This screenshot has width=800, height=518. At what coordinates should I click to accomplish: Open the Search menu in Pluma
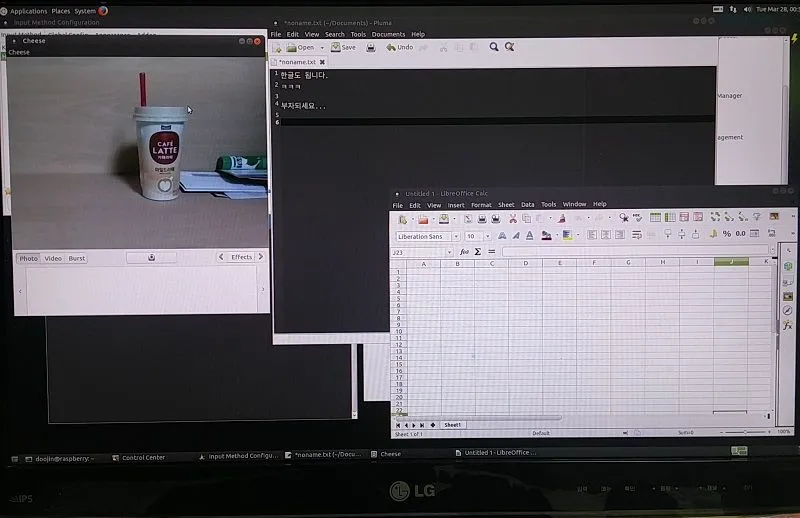(x=335, y=34)
